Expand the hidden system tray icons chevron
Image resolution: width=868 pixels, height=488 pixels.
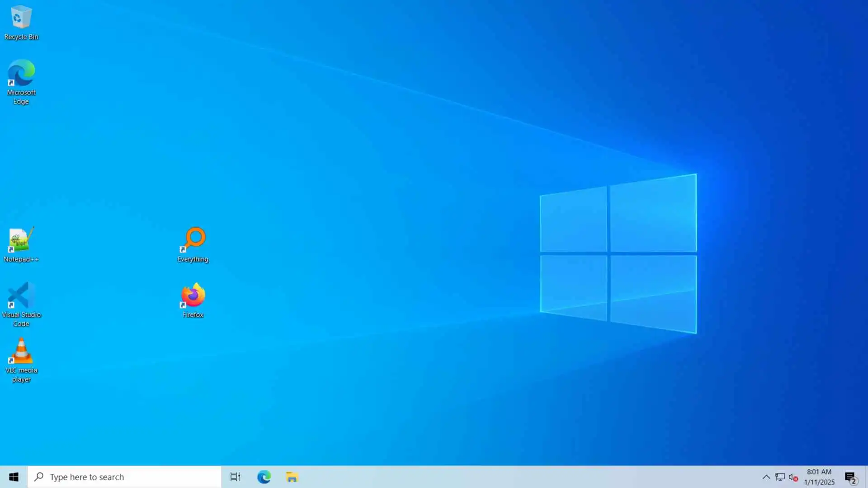click(766, 477)
